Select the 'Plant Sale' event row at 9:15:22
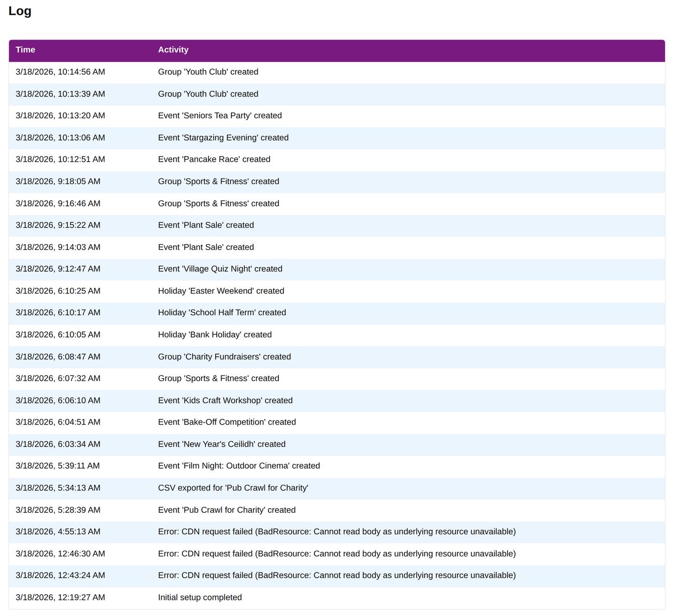 click(206, 225)
